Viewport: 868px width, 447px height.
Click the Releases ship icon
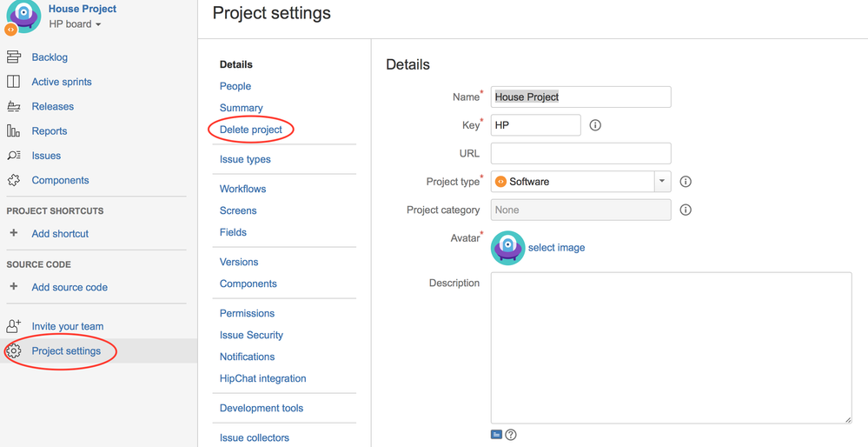(x=14, y=106)
